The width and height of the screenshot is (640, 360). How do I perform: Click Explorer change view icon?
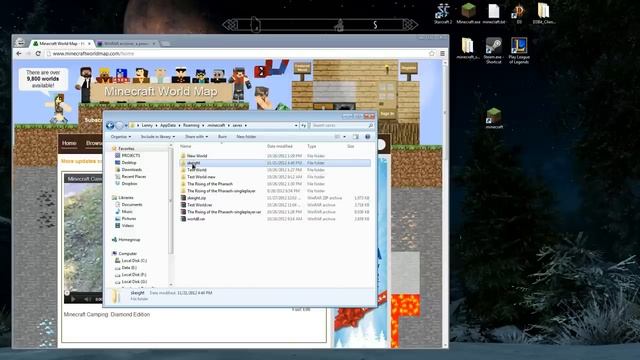point(337,137)
